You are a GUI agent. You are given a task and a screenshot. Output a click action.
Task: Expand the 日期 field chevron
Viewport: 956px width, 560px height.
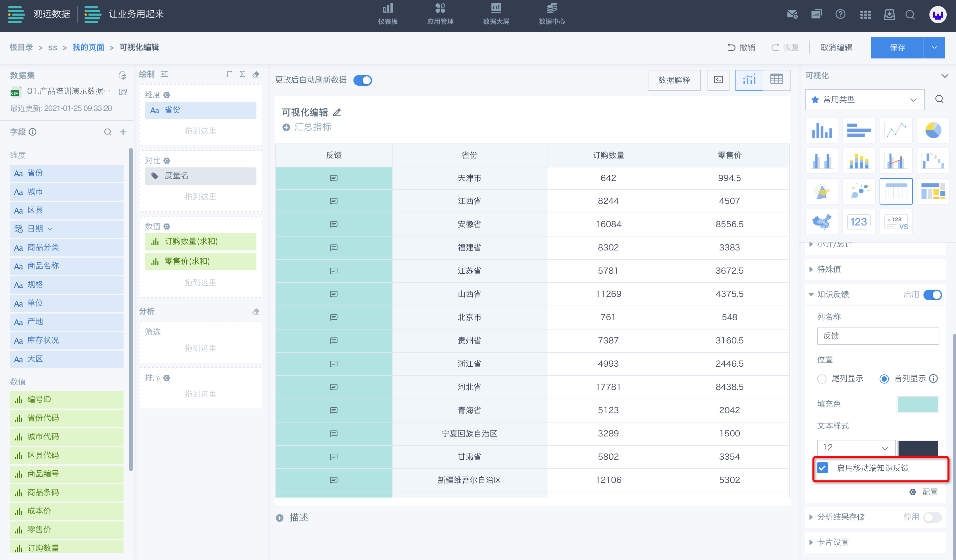coord(50,229)
